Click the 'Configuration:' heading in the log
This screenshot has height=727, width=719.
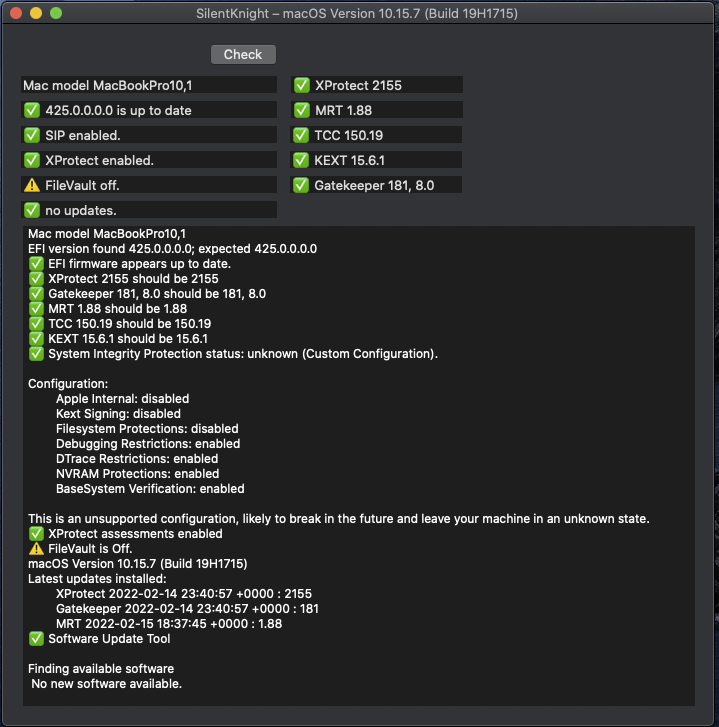[68, 384]
